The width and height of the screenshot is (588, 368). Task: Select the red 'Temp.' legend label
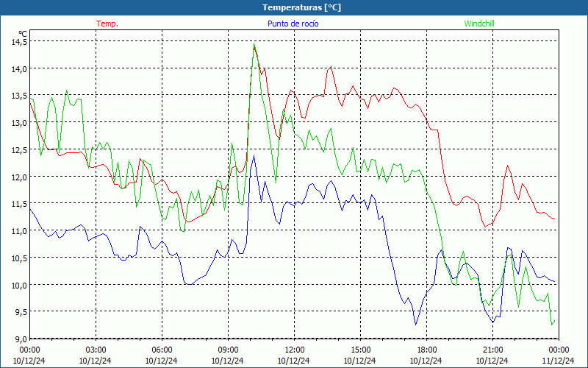coord(107,24)
